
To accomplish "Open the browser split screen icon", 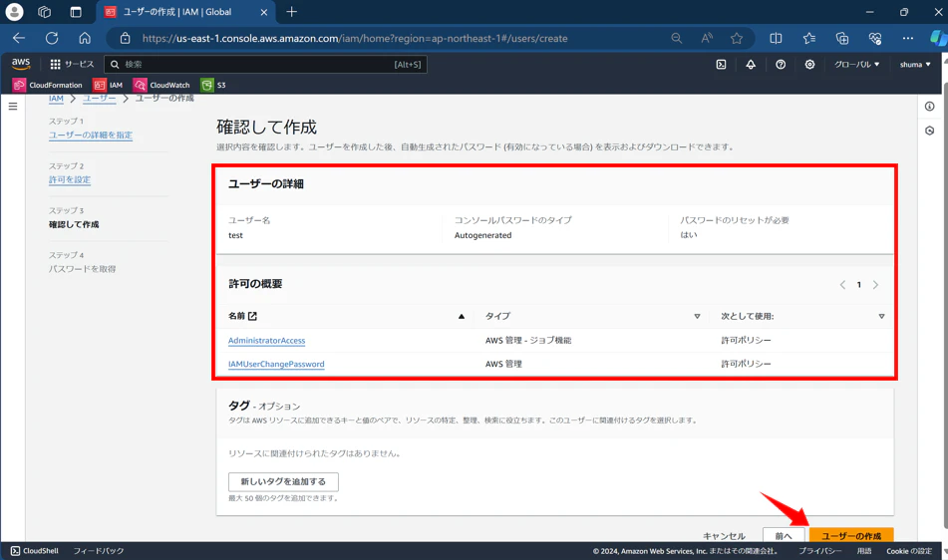I will (x=776, y=38).
